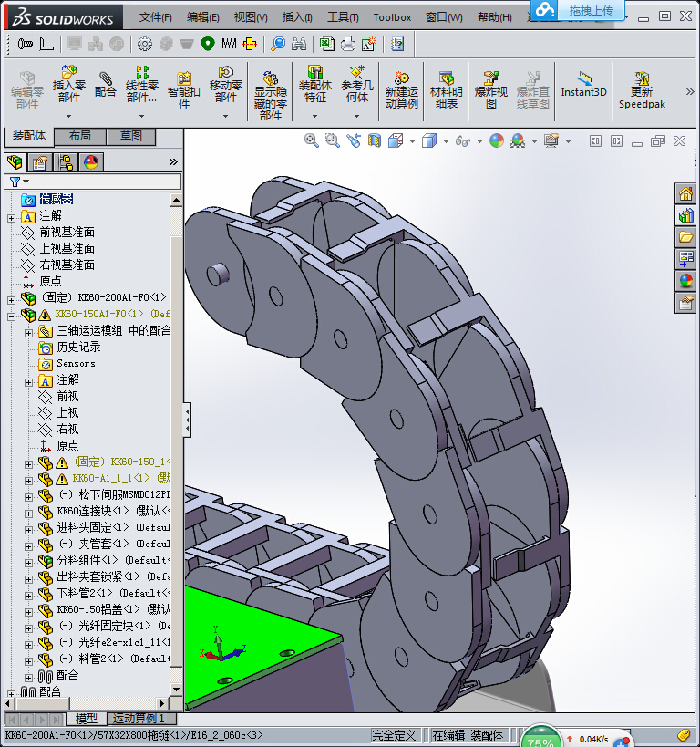
Task: Open DisplayManager tab icon
Action: tap(91, 162)
